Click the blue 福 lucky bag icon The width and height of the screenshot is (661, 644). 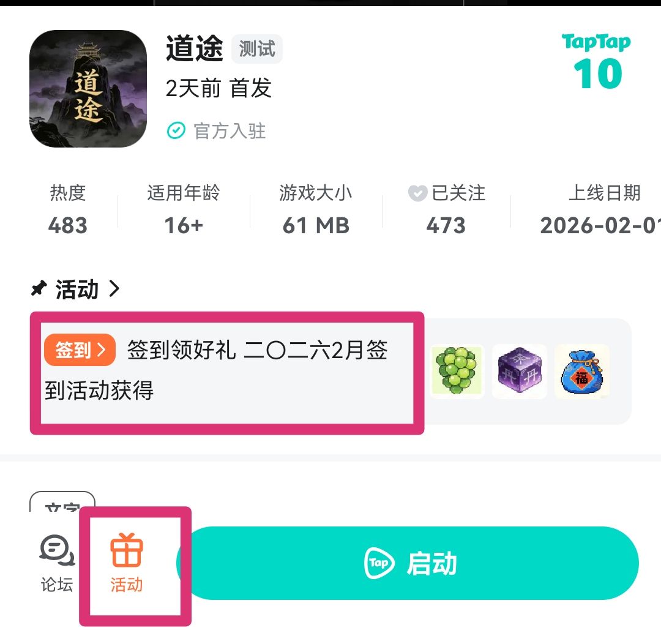582,371
